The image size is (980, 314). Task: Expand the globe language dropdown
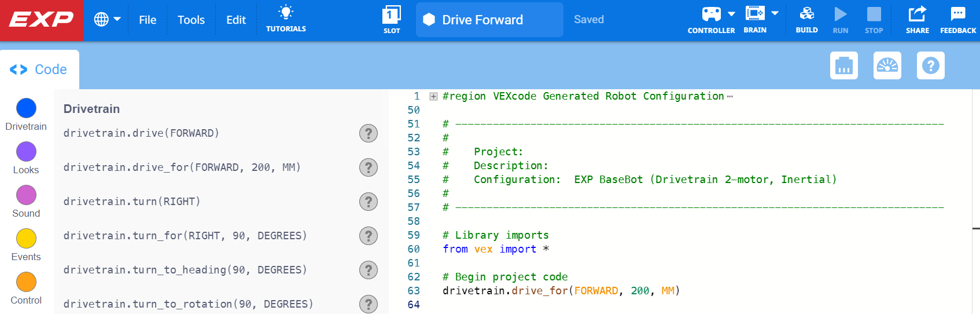pos(107,20)
